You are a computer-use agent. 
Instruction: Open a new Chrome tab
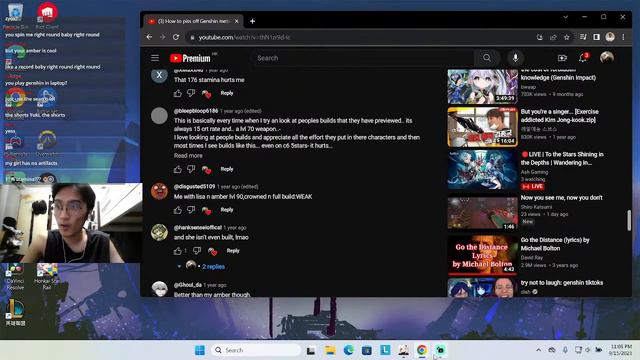252,21
